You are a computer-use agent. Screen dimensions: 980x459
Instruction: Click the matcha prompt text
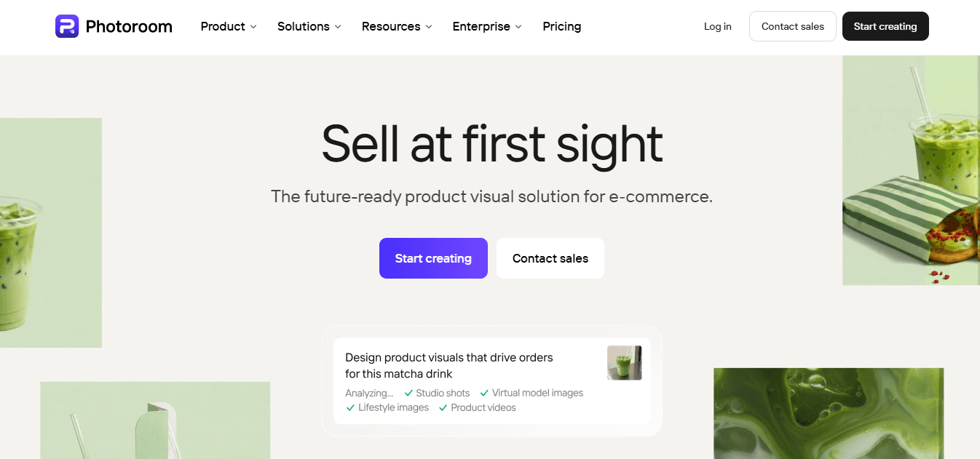(x=449, y=366)
